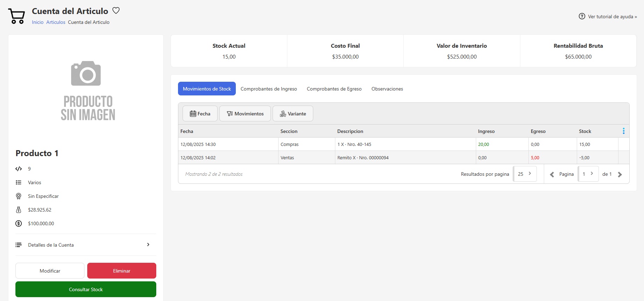Click the sale price dollar icon
Screen dimensions: 644x301
(x=19, y=223)
